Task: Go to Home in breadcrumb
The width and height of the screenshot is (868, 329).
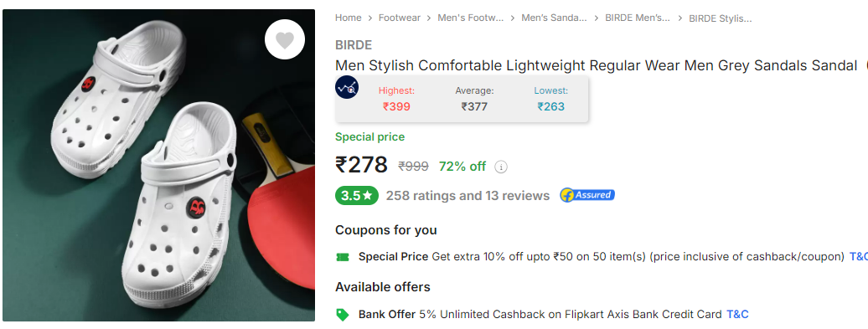Action: click(349, 18)
